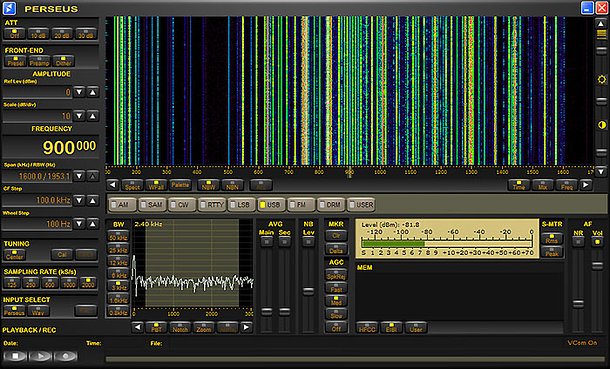Switch display to Spect view

click(x=132, y=185)
